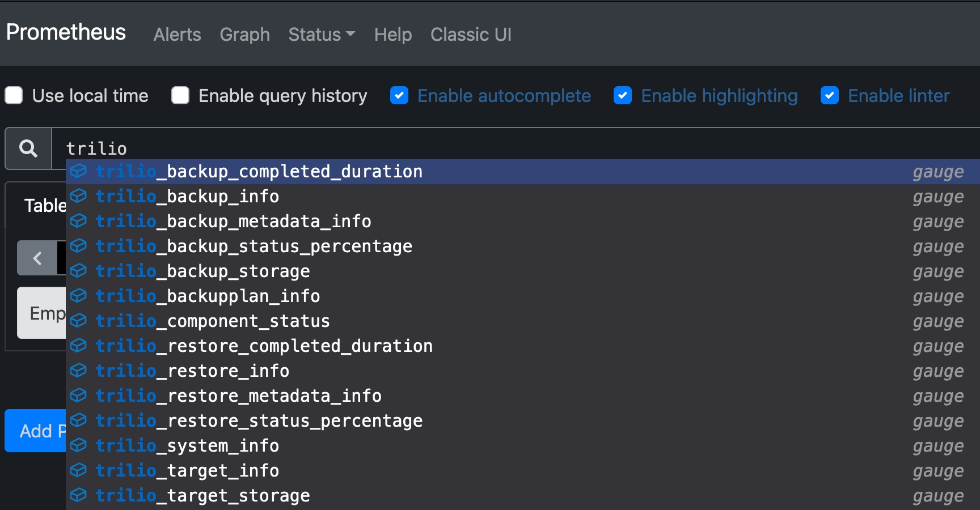Click cube icon beside trilio_backup_storage
The image size is (980, 510).
(x=78, y=271)
